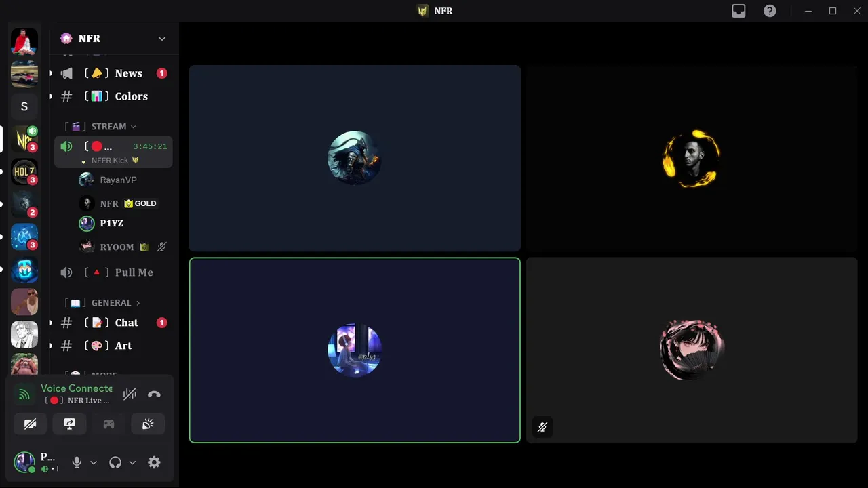
Task: Click the 3:45:21 call timer
Action: coord(150,146)
